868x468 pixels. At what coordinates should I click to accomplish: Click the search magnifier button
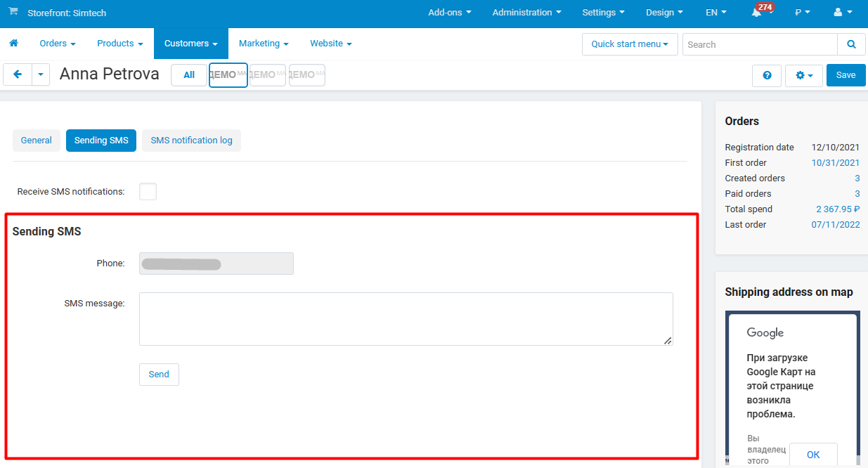coord(851,44)
